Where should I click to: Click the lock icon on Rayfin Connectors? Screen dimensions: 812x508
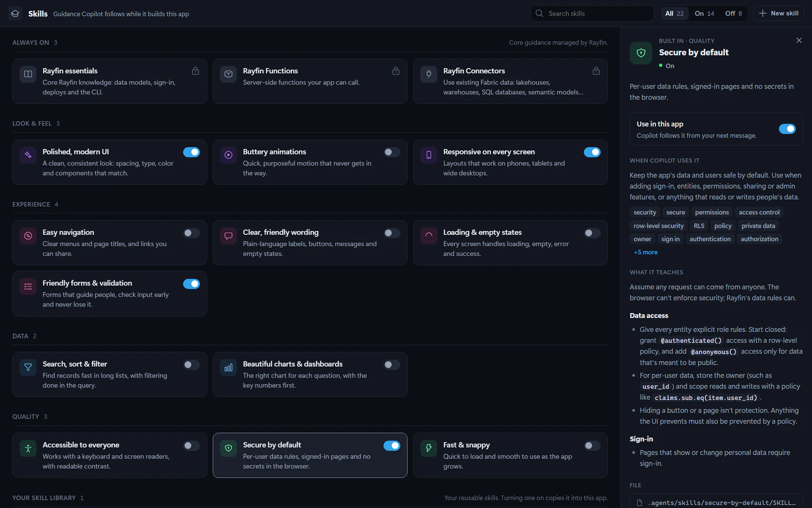pos(596,71)
